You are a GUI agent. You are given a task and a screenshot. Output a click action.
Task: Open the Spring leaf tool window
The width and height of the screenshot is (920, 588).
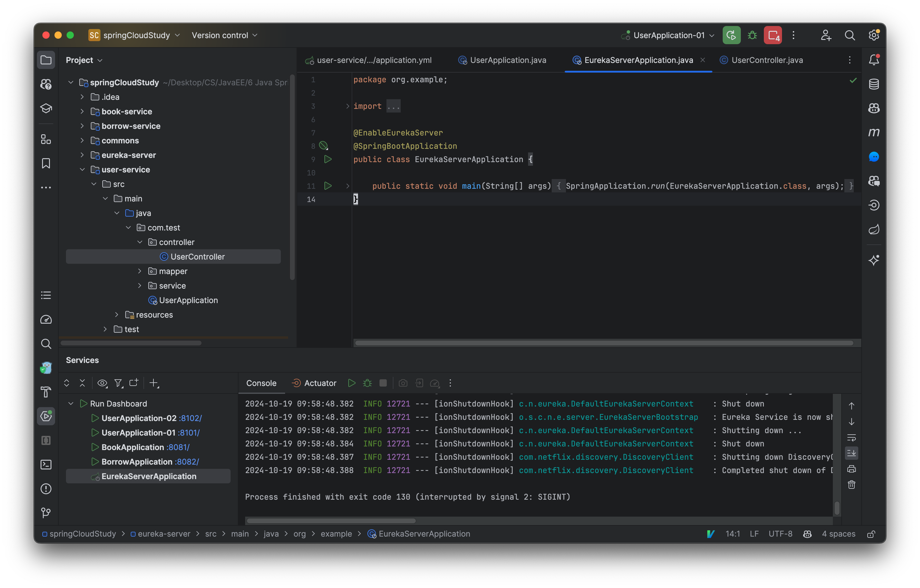tap(874, 229)
